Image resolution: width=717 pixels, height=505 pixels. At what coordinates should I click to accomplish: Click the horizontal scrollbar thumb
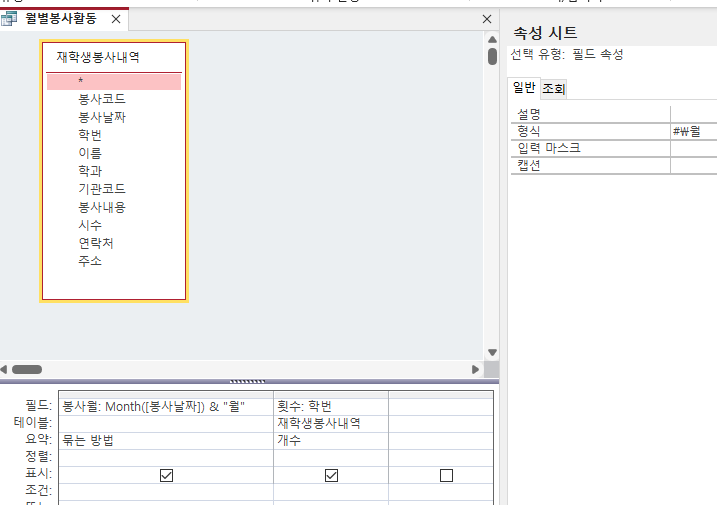(26, 369)
